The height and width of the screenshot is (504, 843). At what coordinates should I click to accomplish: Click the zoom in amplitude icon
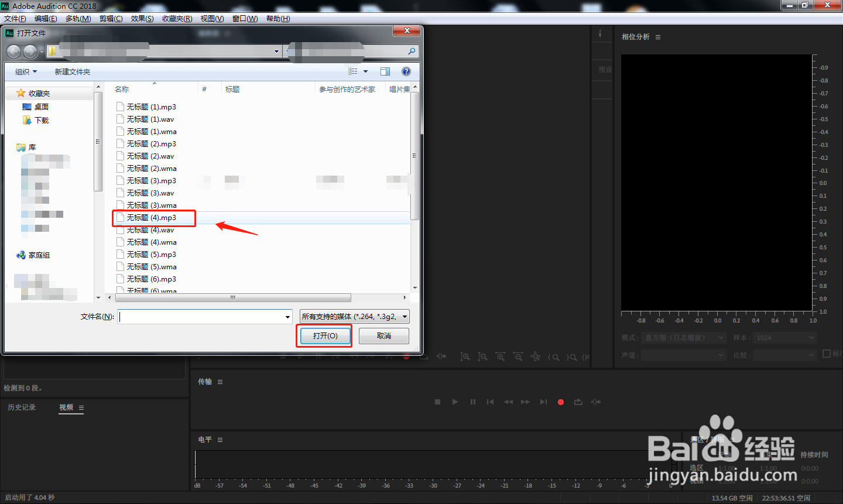(465, 356)
